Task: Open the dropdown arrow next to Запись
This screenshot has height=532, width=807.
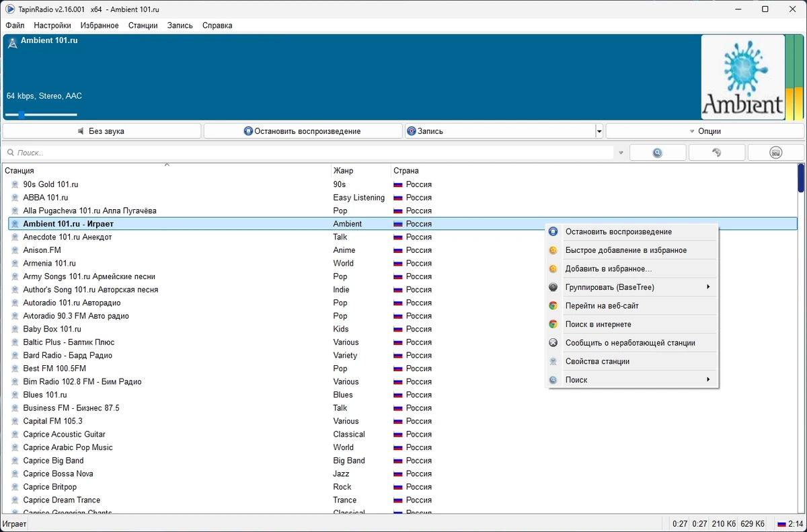Action: (x=599, y=131)
